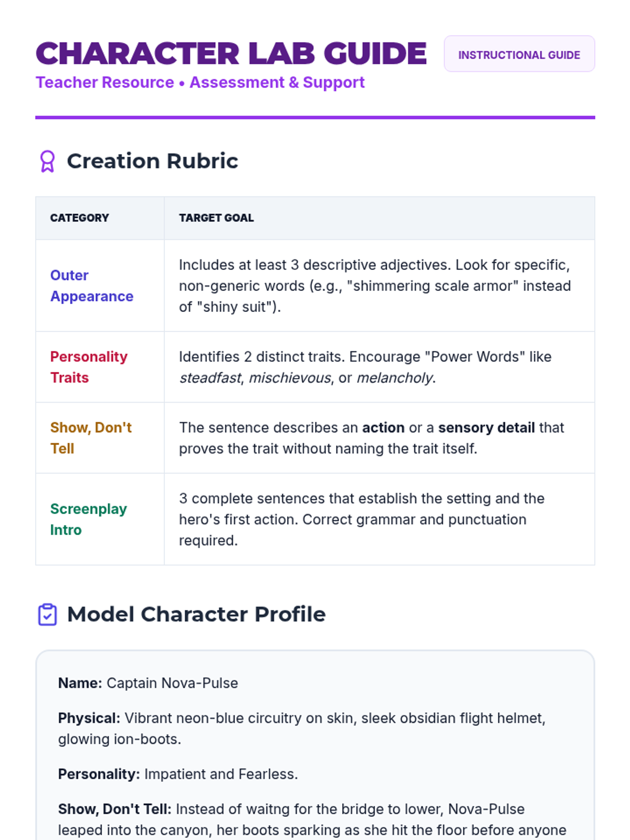Image resolution: width=630 pixels, height=840 pixels.
Task: Click the CATEGORY column header
Action: tap(79, 218)
